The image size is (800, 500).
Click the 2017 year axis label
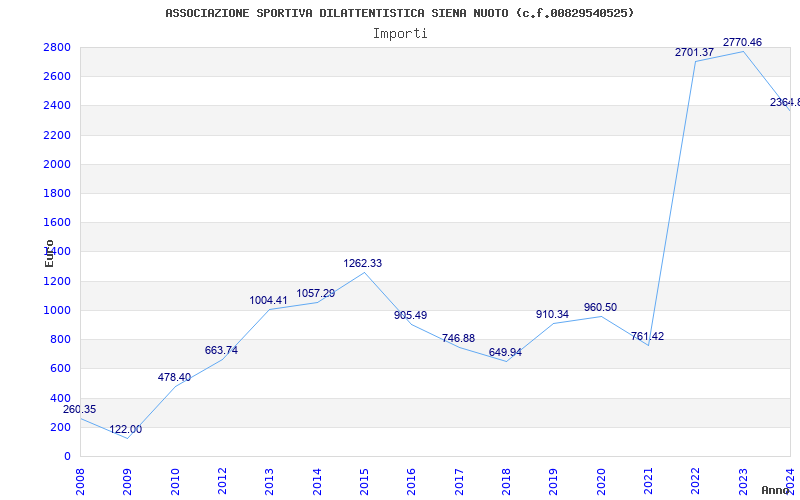(459, 482)
